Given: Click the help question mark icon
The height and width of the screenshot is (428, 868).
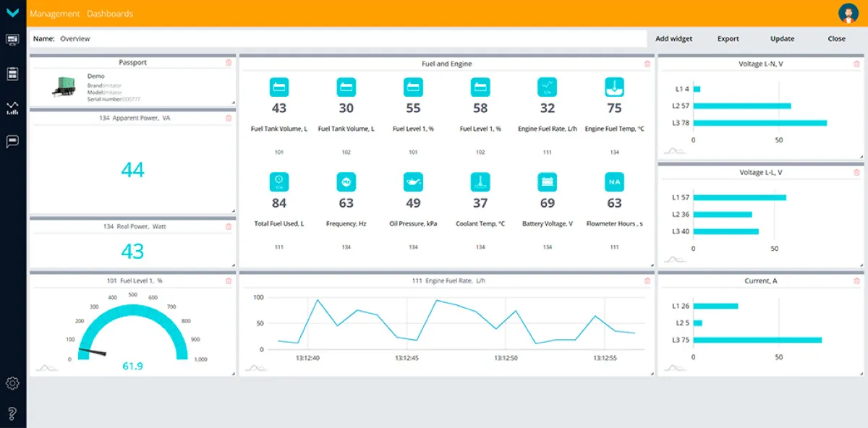Looking at the screenshot, I should tap(12, 414).
